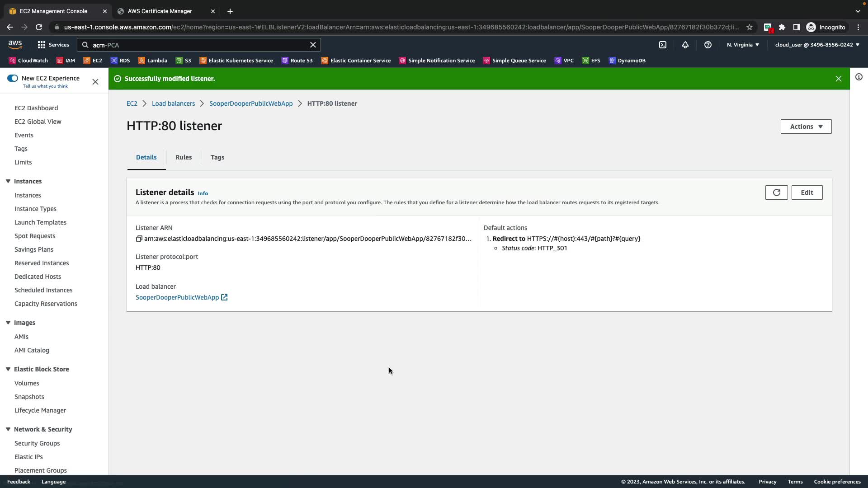Viewport: 868px width, 488px height.
Task: Clear the search box with X icon
Action: pos(313,45)
